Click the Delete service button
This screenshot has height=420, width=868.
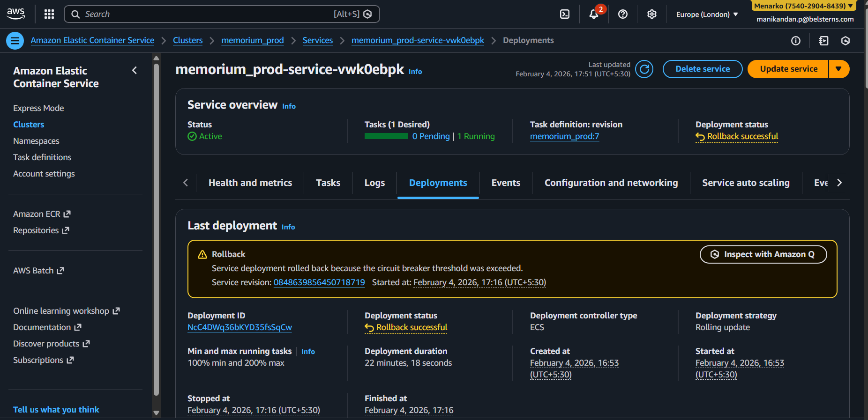pyautogui.click(x=702, y=69)
